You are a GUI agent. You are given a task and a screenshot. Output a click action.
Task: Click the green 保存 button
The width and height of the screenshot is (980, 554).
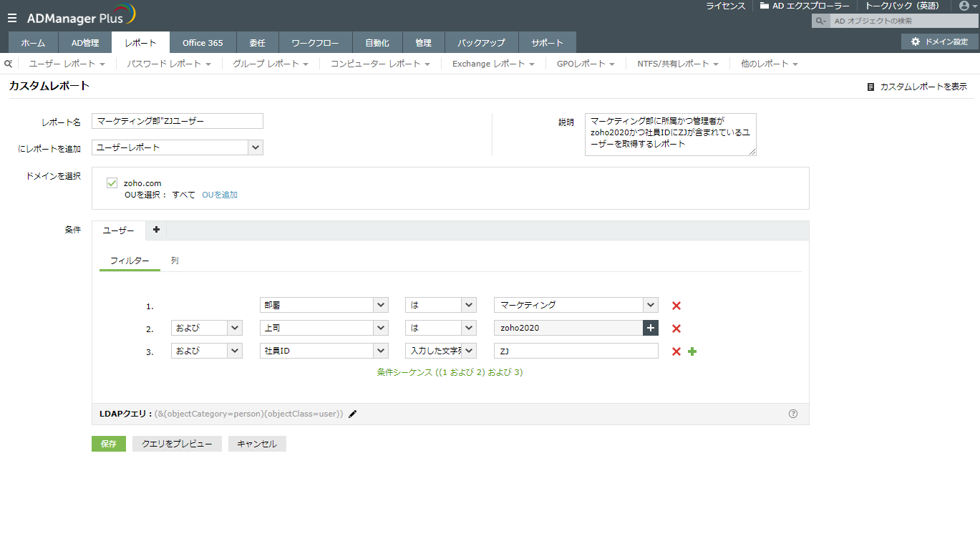pos(109,444)
